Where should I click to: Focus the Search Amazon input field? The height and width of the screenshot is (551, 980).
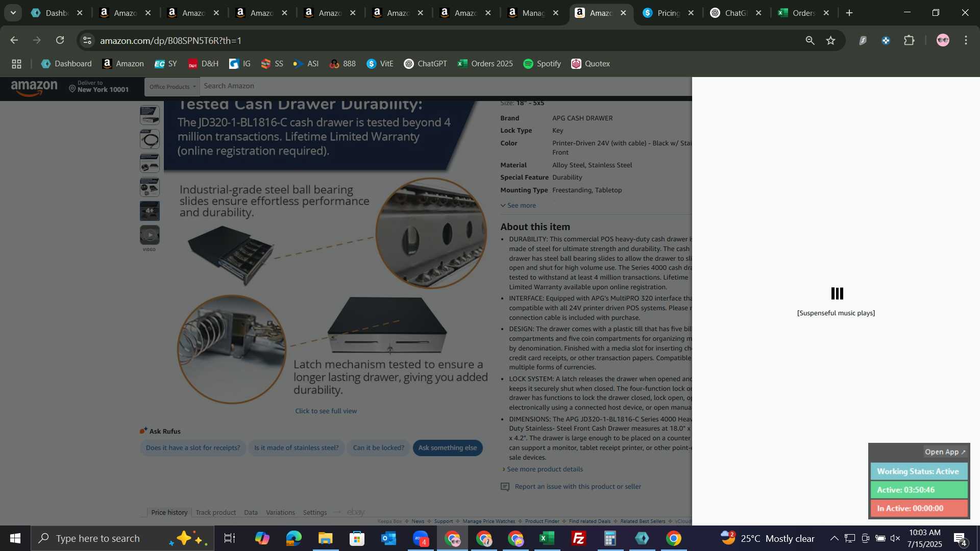445,86
